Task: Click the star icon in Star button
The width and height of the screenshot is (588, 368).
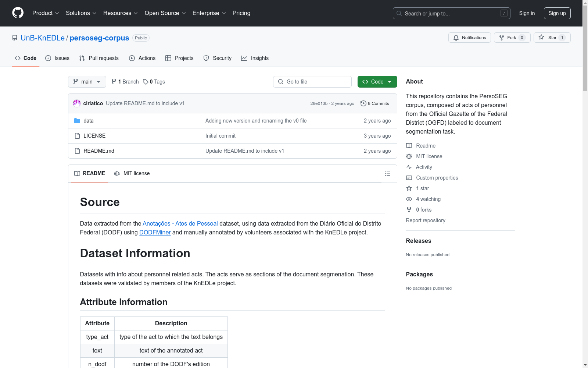Action: point(541,37)
